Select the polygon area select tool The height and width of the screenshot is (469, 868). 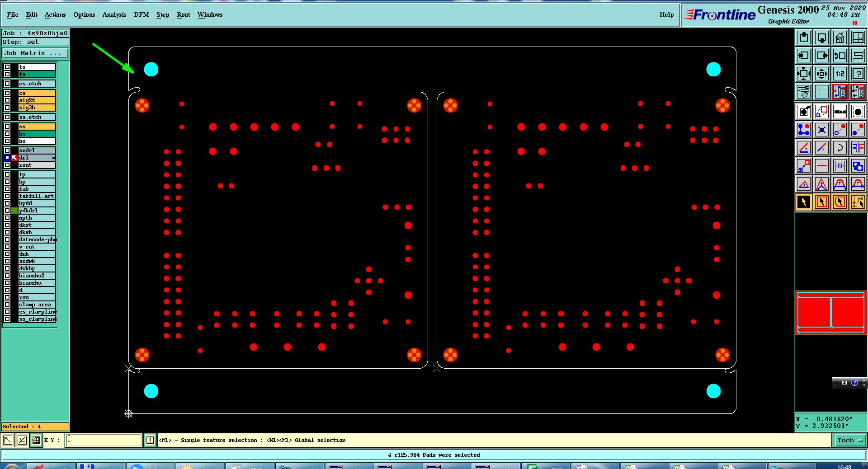(x=840, y=202)
